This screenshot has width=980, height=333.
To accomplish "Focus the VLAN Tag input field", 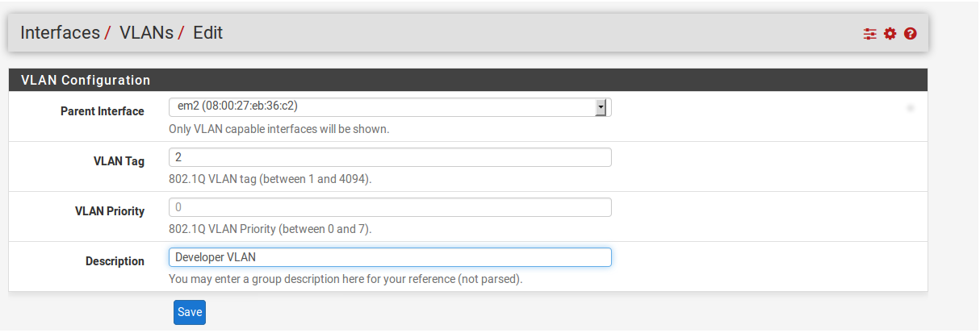I will coord(390,157).
